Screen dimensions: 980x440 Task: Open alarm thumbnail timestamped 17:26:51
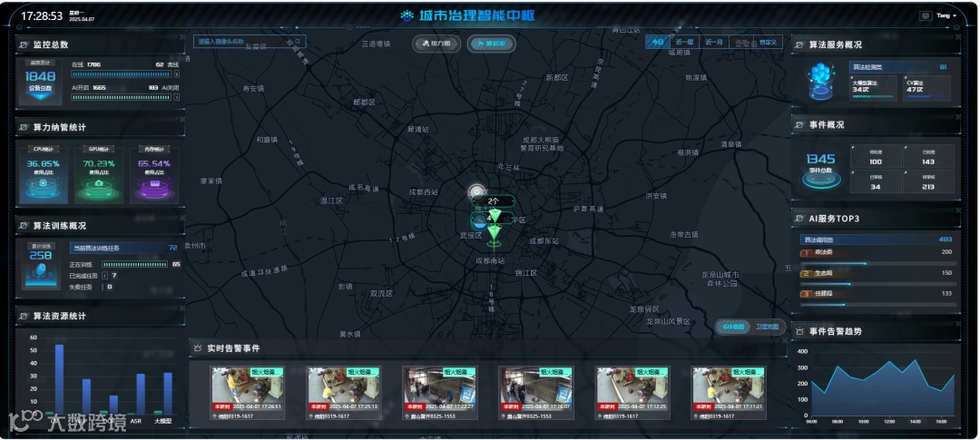point(248,393)
